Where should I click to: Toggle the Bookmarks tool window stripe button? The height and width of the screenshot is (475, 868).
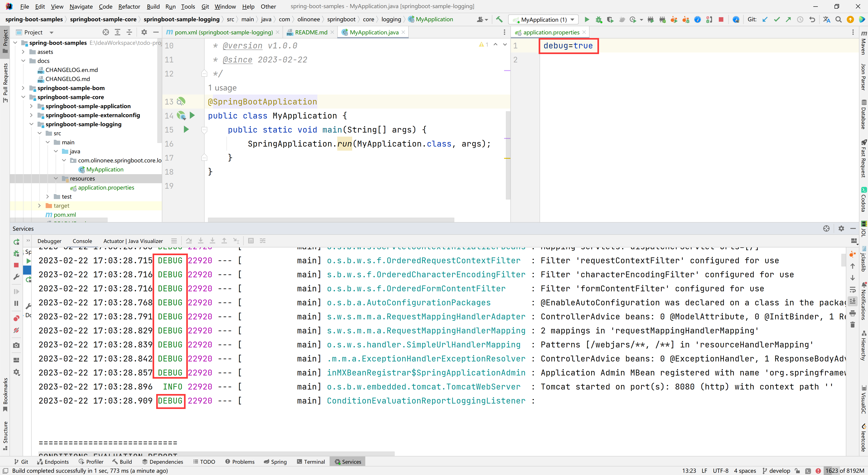(x=5, y=395)
